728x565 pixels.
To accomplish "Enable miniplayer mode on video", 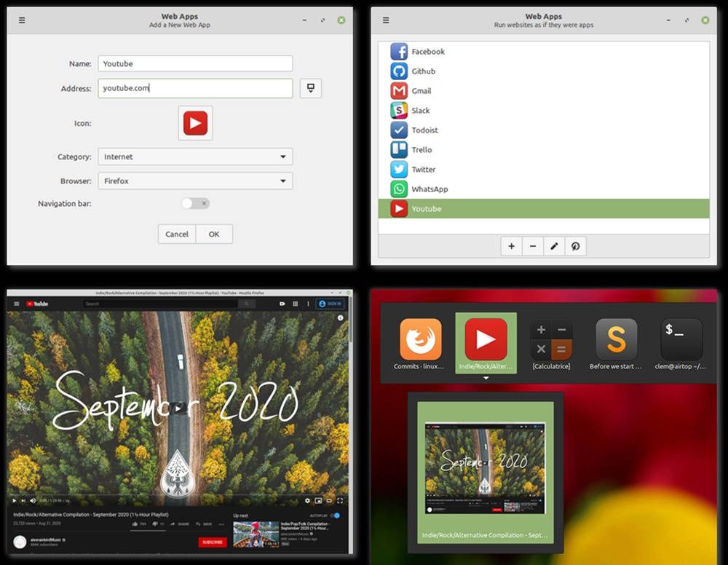I will click(x=318, y=500).
